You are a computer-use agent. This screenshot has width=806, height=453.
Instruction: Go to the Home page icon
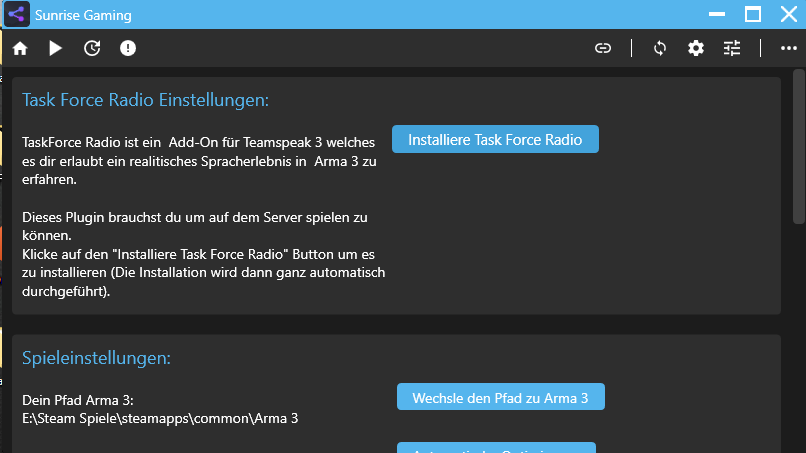pyautogui.click(x=20, y=48)
